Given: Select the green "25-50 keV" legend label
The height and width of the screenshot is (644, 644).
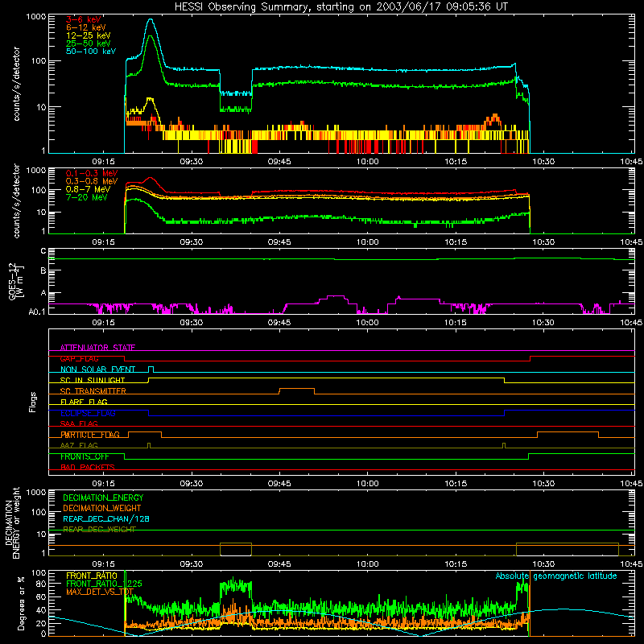Looking at the screenshot, I should 89,43.
